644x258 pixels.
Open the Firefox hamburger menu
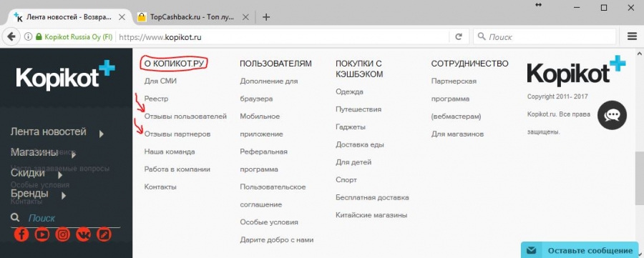632,36
